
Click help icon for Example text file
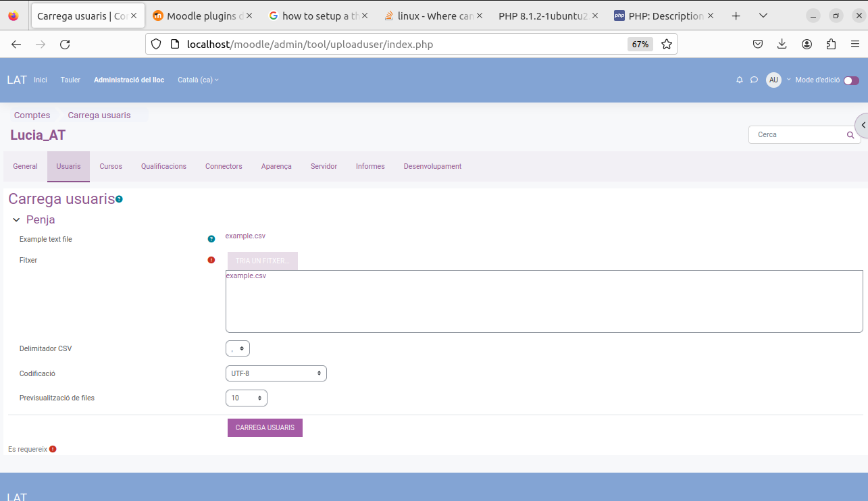click(x=211, y=239)
